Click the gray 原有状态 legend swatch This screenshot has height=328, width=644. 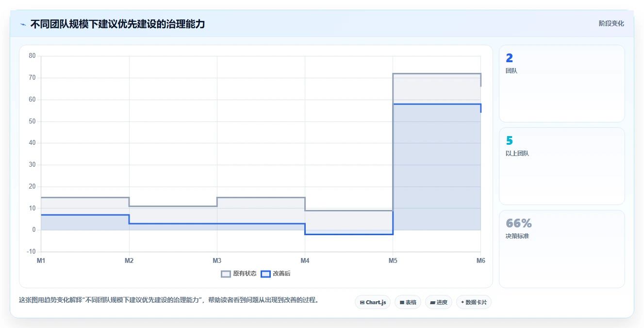[x=226, y=274]
